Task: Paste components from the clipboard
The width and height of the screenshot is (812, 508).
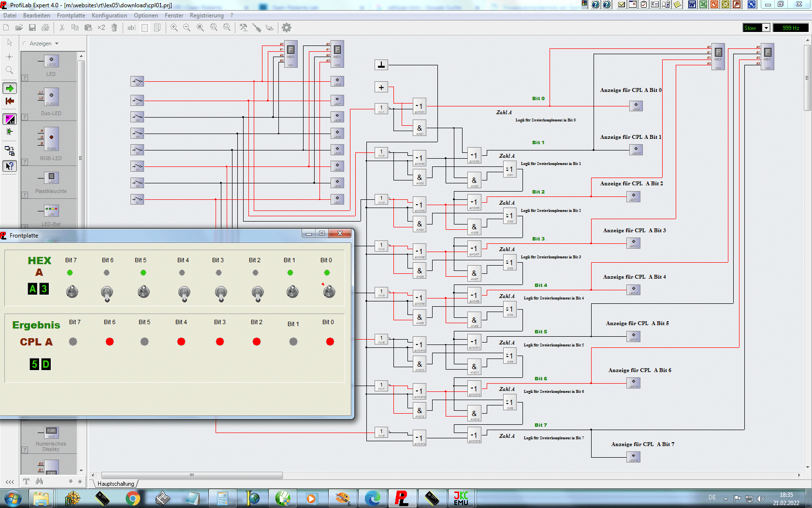Action: click(88, 28)
